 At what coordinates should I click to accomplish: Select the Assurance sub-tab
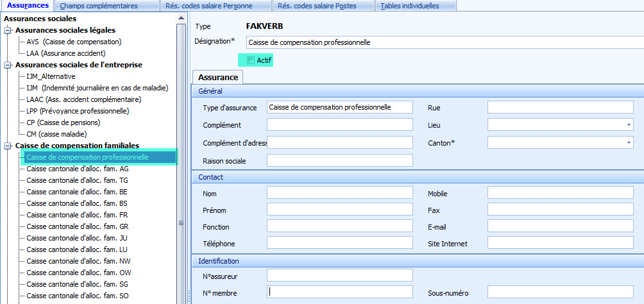(218, 78)
